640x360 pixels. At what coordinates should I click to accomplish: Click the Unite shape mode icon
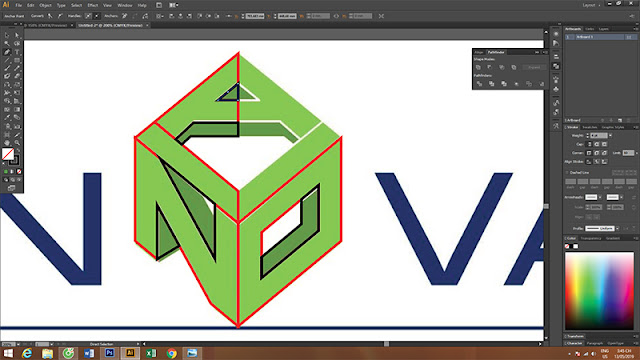[x=478, y=67]
